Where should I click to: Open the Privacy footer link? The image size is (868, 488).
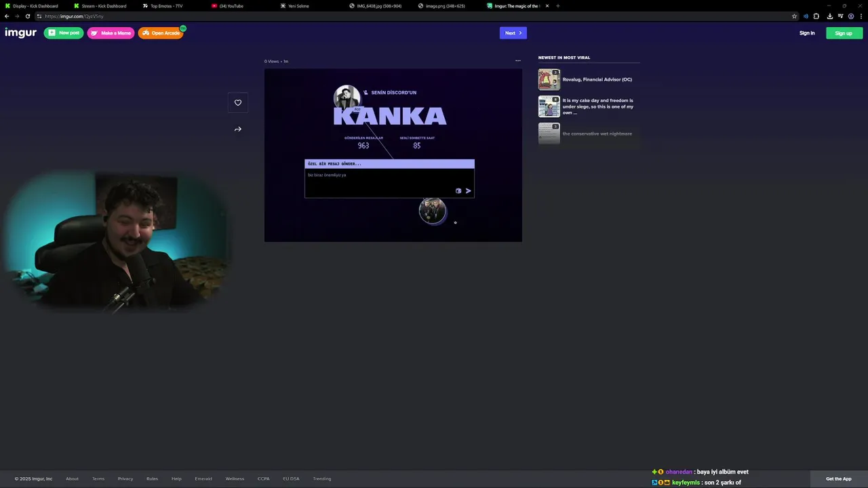[x=125, y=479]
